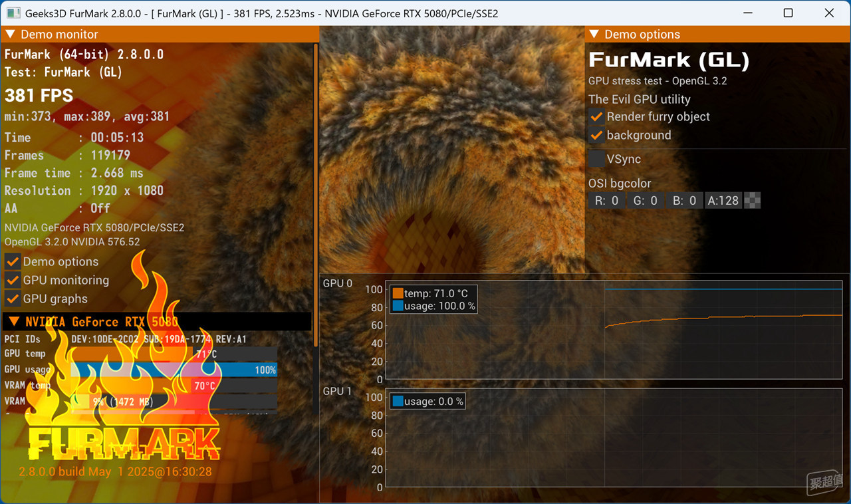851x504 pixels.
Task: Enable the VSync checkbox
Action: pos(596,159)
